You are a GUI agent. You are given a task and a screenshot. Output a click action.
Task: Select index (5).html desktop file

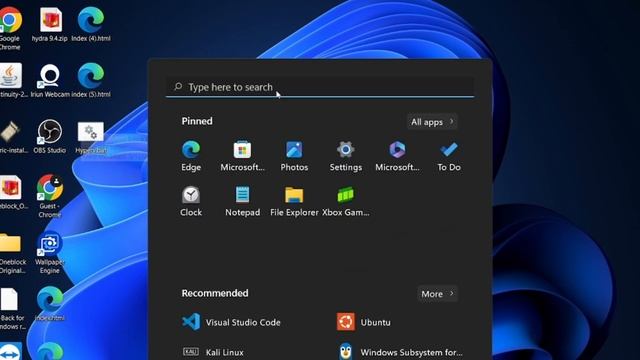(91, 80)
